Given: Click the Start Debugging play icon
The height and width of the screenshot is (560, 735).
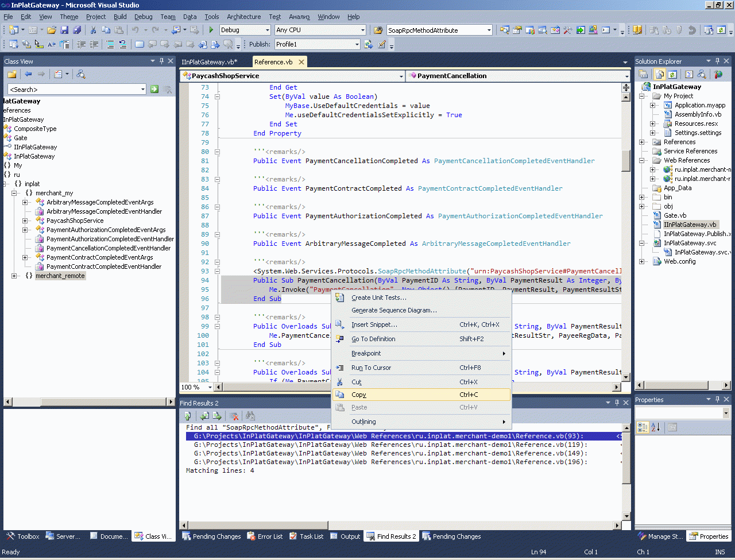Looking at the screenshot, I should (211, 30).
